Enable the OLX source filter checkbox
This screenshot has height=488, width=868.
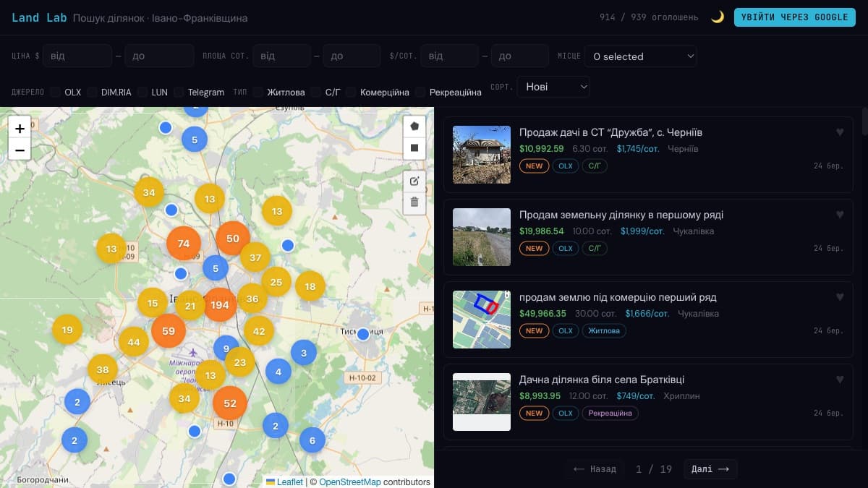tap(55, 93)
